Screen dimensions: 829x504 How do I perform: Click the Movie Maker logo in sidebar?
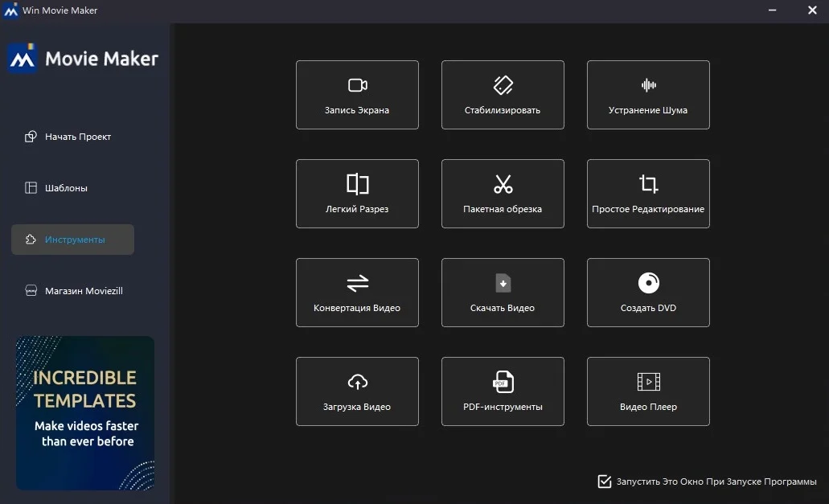[x=83, y=58]
